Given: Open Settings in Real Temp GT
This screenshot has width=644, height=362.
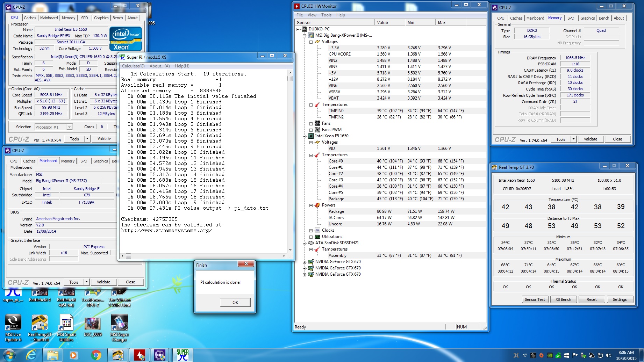Looking at the screenshot, I should pos(620,299).
